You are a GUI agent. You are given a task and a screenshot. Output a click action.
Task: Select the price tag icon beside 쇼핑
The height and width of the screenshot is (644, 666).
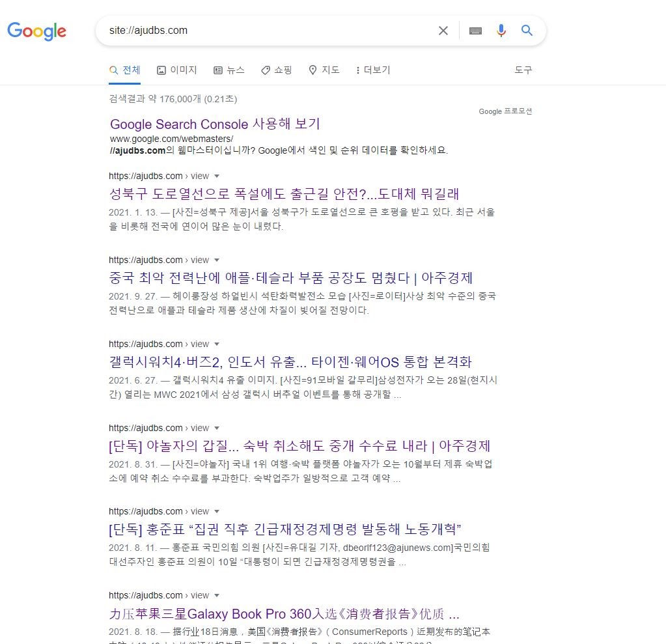266,70
